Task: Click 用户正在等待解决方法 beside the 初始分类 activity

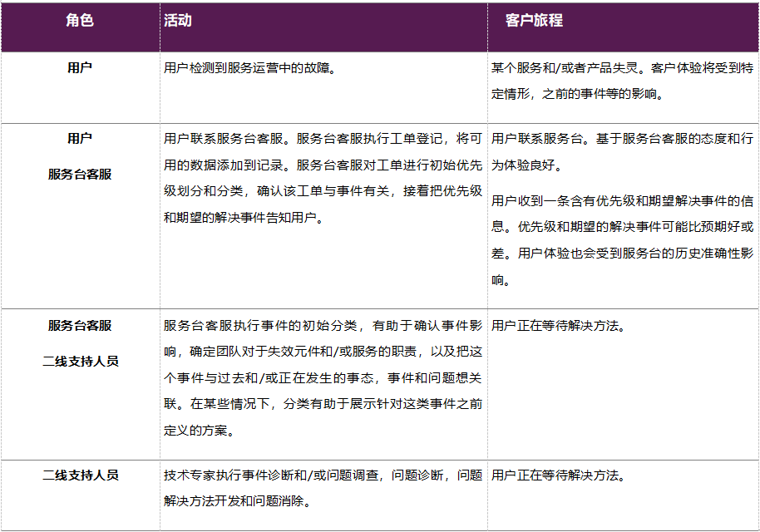Action: (558, 326)
